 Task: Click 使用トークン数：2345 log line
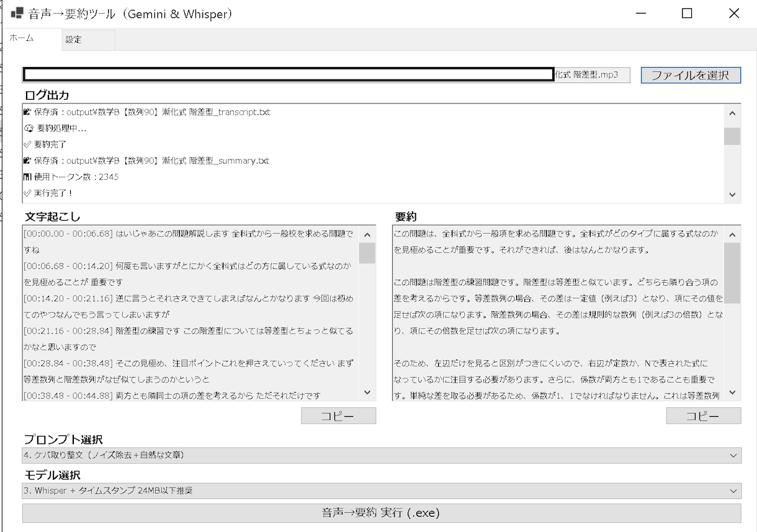point(71,177)
